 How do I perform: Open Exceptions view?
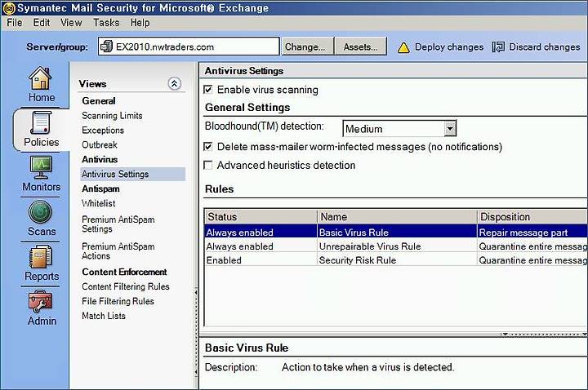click(103, 131)
